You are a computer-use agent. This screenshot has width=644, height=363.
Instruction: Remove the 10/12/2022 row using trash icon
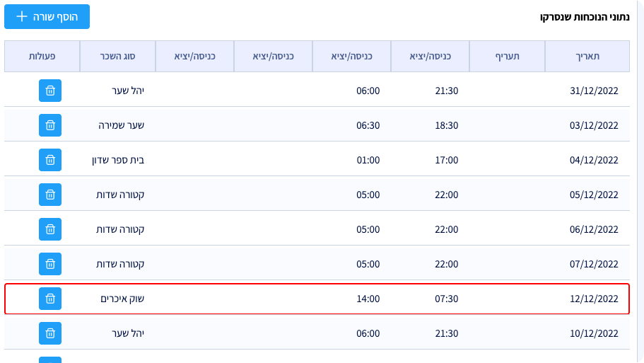point(50,333)
